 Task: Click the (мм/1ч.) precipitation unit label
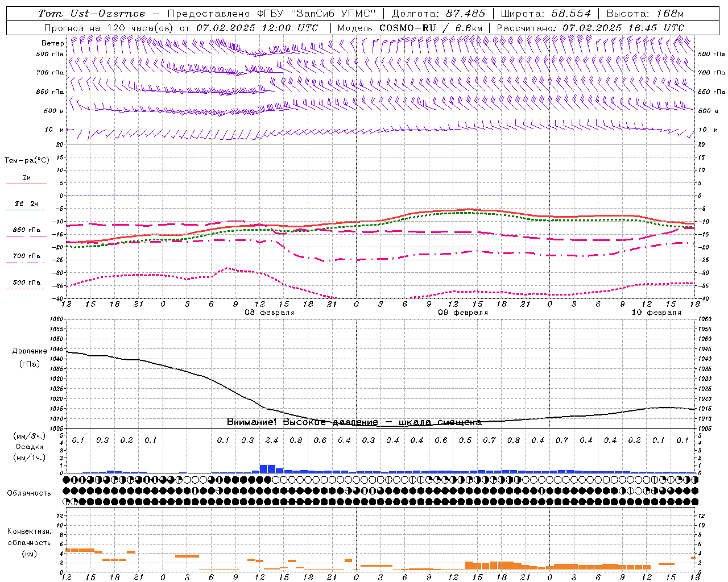[30, 458]
